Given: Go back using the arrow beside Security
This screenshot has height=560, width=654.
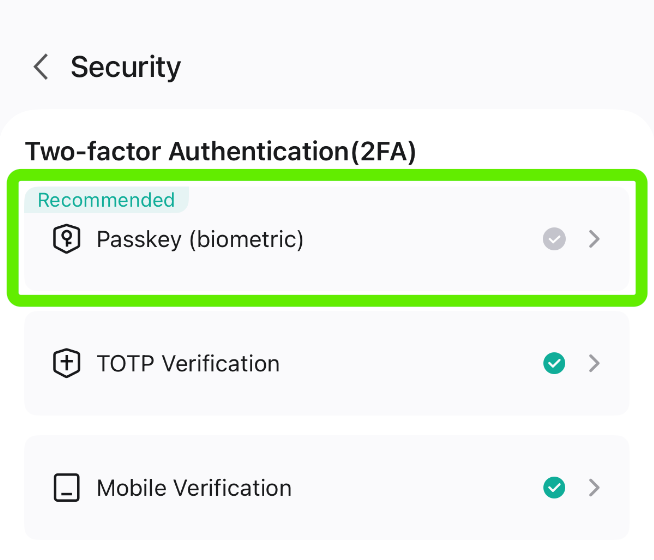Looking at the screenshot, I should [41, 67].
